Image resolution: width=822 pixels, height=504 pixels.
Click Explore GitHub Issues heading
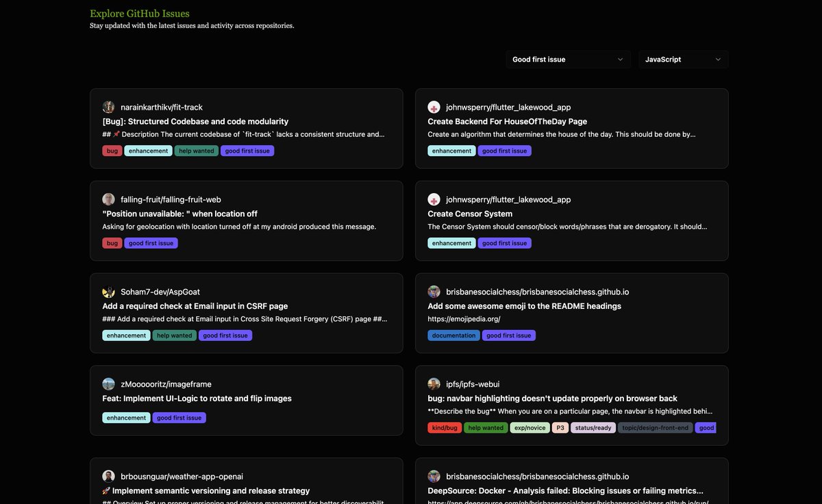140,14
